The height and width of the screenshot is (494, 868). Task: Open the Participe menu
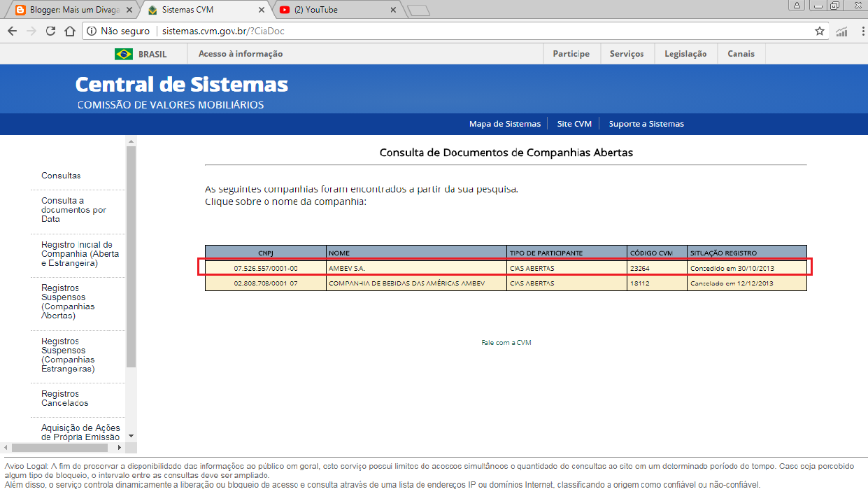click(x=571, y=54)
